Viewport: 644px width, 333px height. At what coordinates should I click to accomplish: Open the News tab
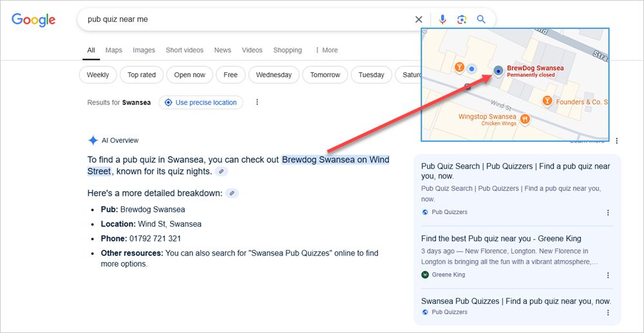tap(223, 50)
